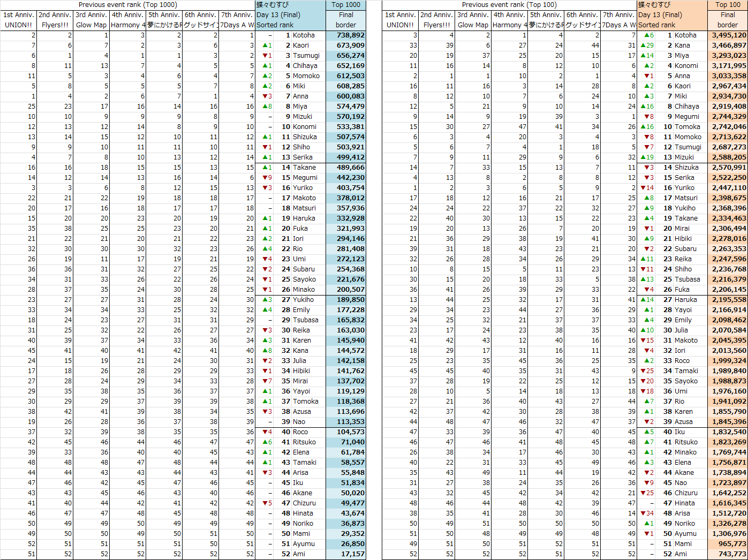
Task: Click Tsumugi's border value 656,274
Action: (346, 56)
